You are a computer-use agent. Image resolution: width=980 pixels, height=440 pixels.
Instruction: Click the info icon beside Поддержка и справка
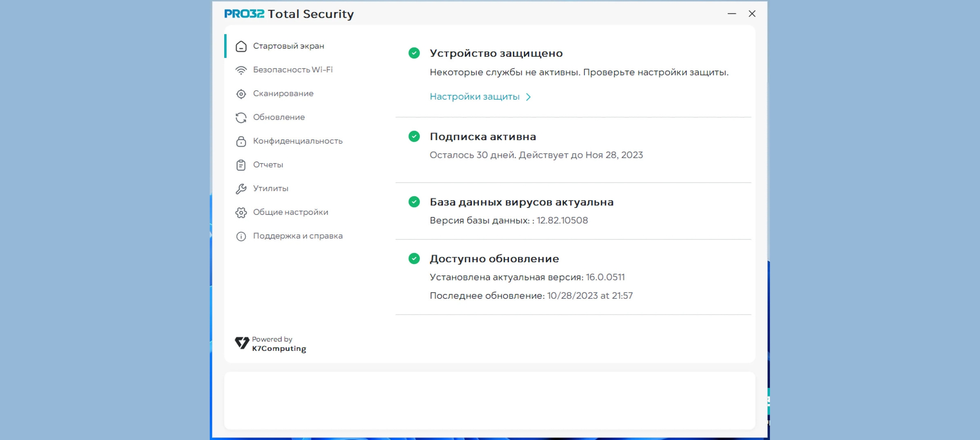click(241, 236)
